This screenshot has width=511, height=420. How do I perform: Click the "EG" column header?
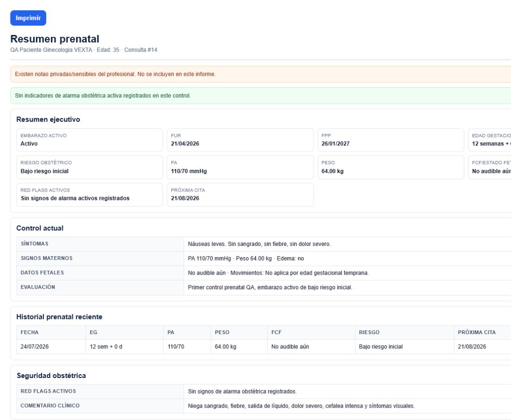click(x=94, y=332)
